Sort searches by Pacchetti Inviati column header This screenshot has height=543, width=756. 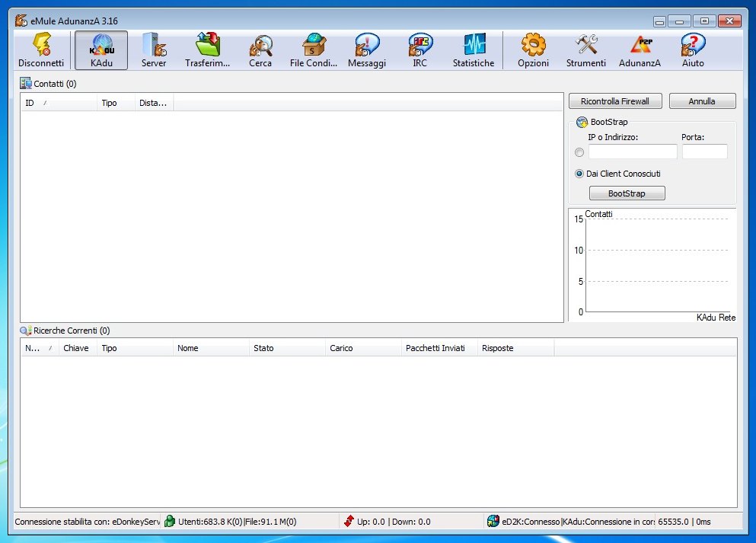(x=439, y=348)
